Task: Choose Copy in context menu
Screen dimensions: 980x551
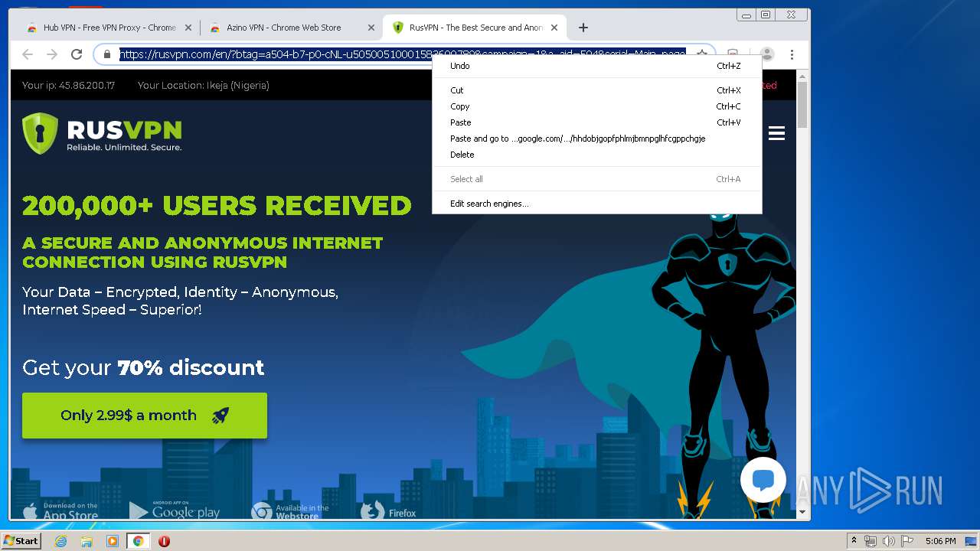Action: [596, 106]
